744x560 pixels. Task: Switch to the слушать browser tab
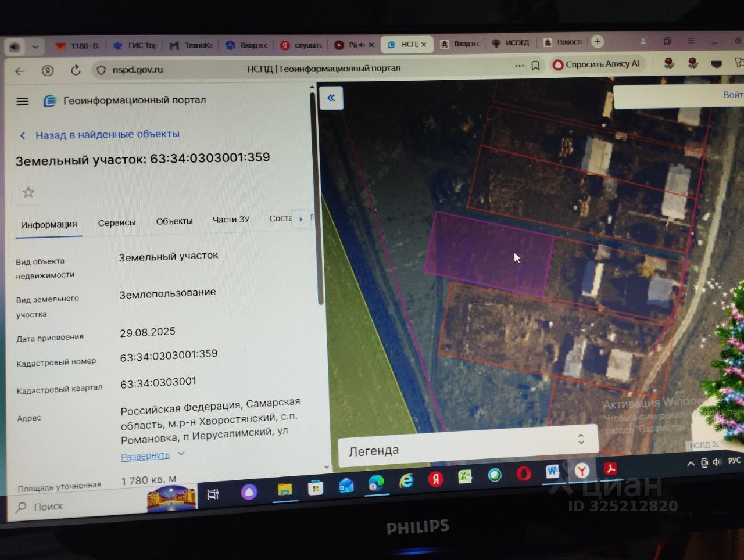click(x=301, y=45)
